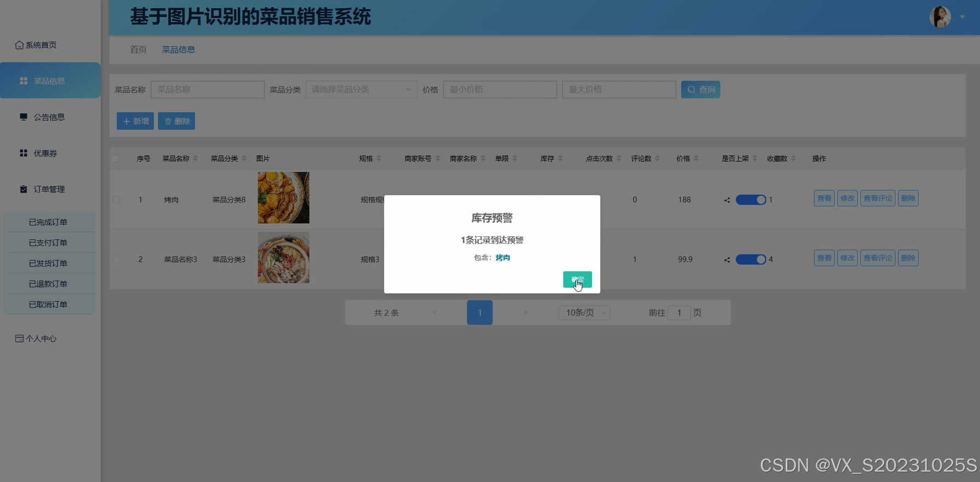The height and width of the screenshot is (482, 980).
Task: Click the clipboard icon beside 订单管理
Action: click(24, 189)
